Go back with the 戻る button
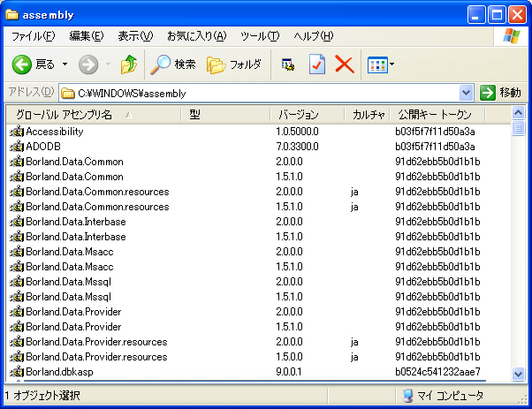Screen dimensions: 532x409 tap(34, 64)
